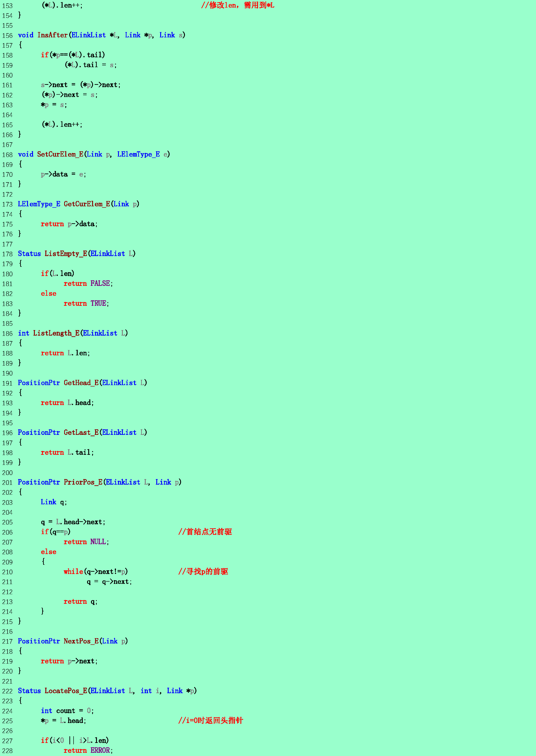The image size is (536, 756).
Task: Click function name ListLength_E on line 186
Action: coord(56,333)
